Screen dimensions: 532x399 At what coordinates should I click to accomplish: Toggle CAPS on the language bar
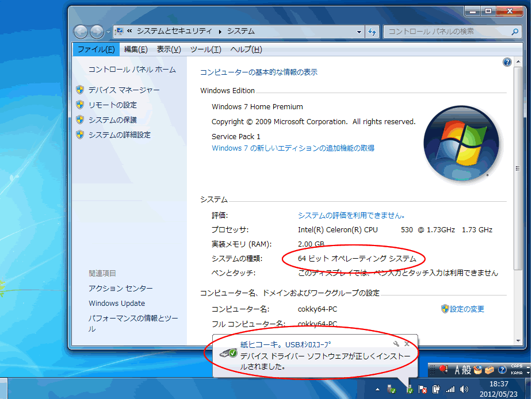(x=516, y=366)
